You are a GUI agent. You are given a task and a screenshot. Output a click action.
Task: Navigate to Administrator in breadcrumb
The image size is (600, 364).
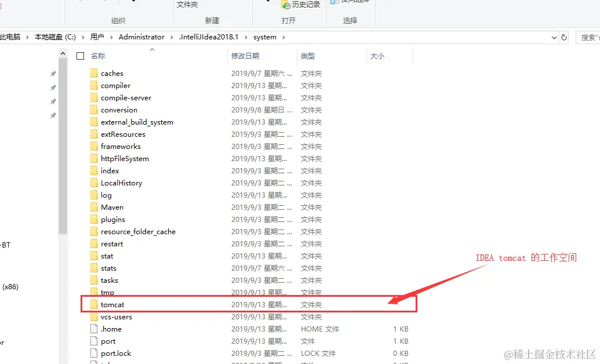pyautogui.click(x=141, y=37)
